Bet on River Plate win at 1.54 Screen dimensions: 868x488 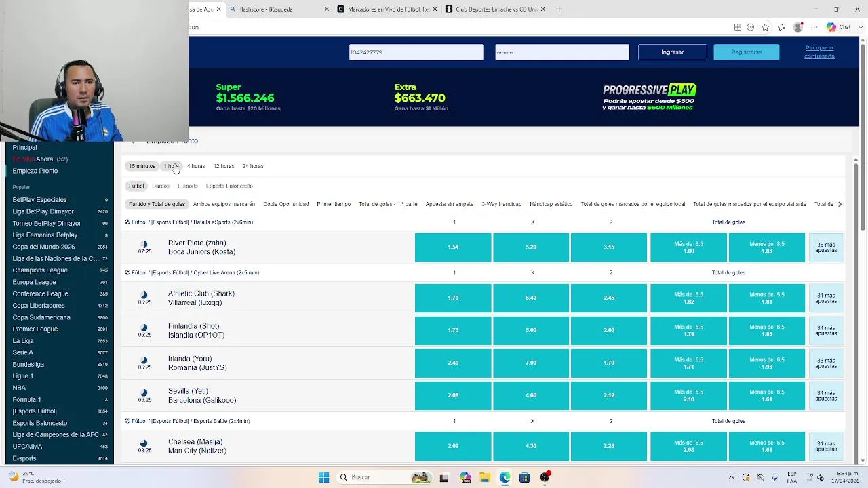pyautogui.click(x=453, y=247)
